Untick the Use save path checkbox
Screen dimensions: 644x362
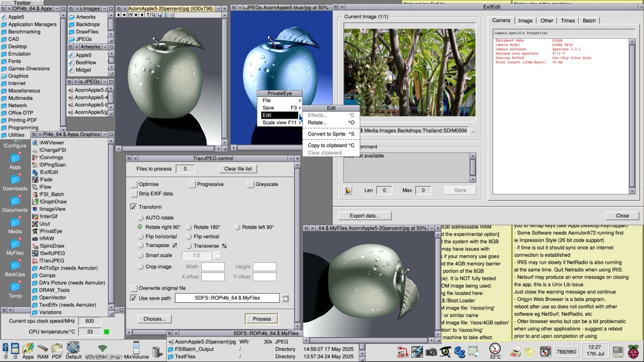134,298
